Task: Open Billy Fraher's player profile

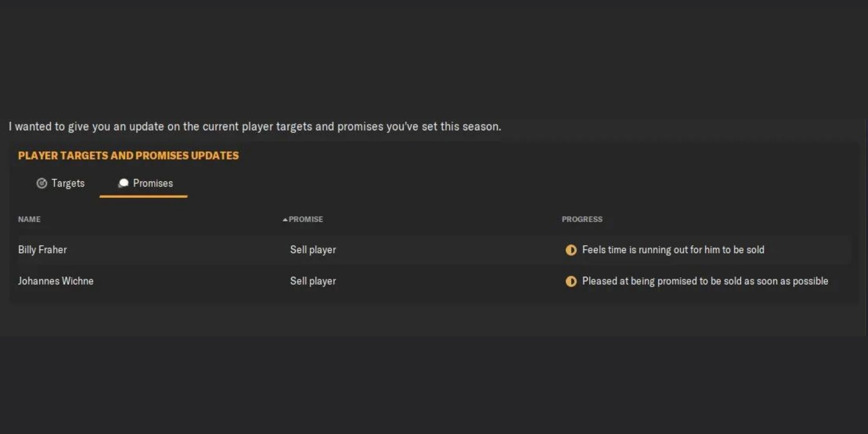Action: (42, 250)
